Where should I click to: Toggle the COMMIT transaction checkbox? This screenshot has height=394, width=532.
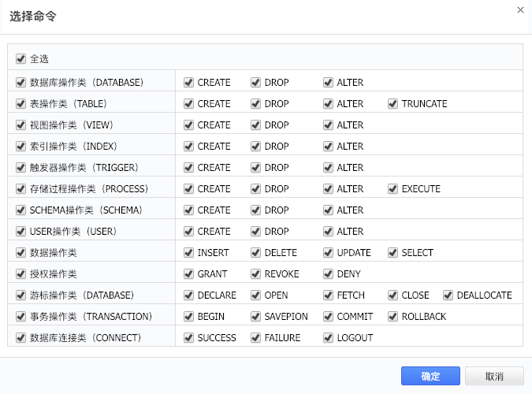(328, 316)
